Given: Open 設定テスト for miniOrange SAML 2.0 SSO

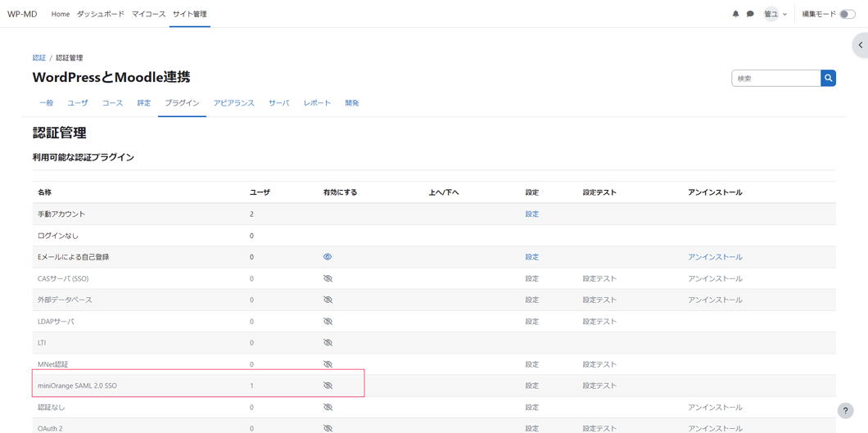Looking at the screenshot, I should pos(599,386).
